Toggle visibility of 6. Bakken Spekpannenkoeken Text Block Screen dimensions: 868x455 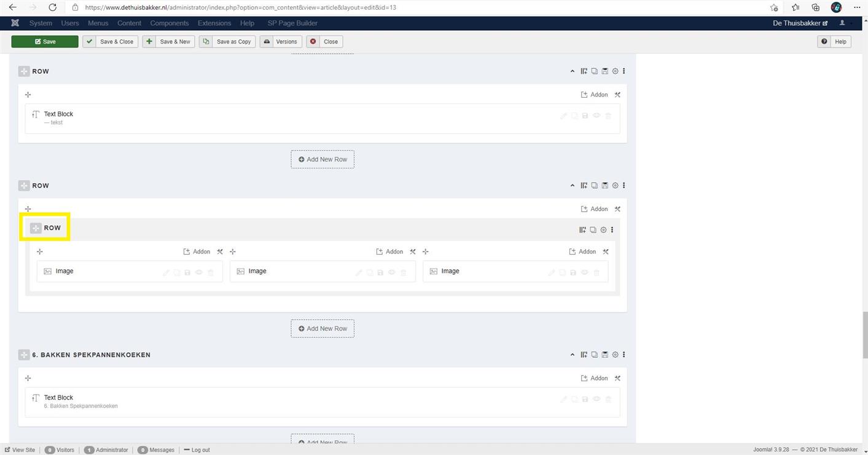click(x=596, y=399)
